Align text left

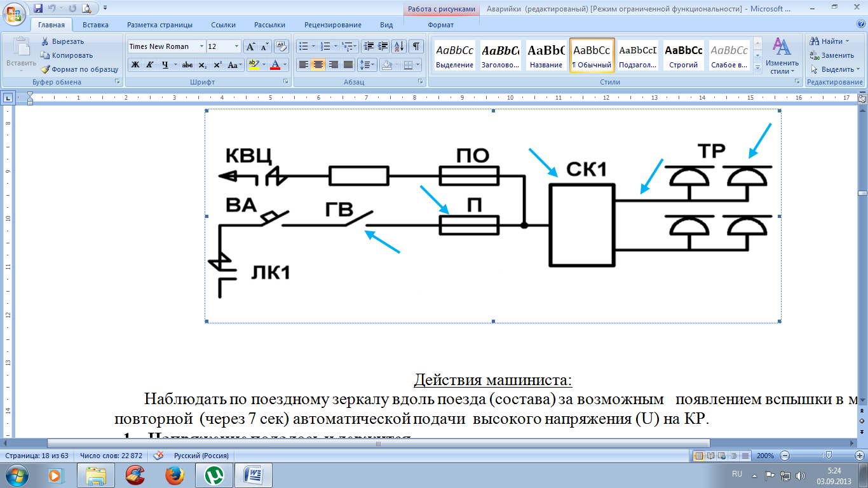[304, 65]
